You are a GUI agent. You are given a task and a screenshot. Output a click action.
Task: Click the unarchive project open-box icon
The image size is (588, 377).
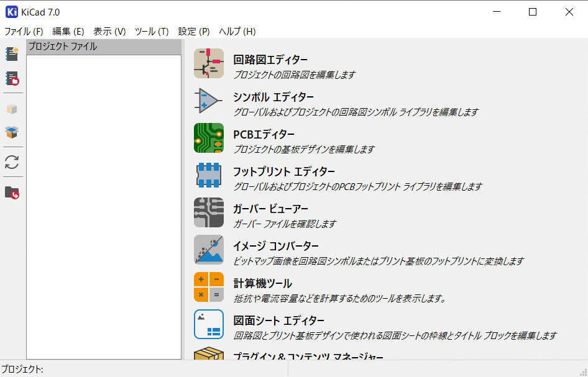pos(12,132)
